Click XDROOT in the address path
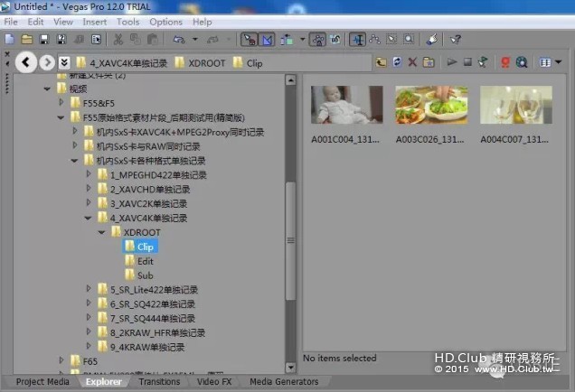The height and width of the screenshot is (392, 575). pyautogui.click(x=206, y=63)
